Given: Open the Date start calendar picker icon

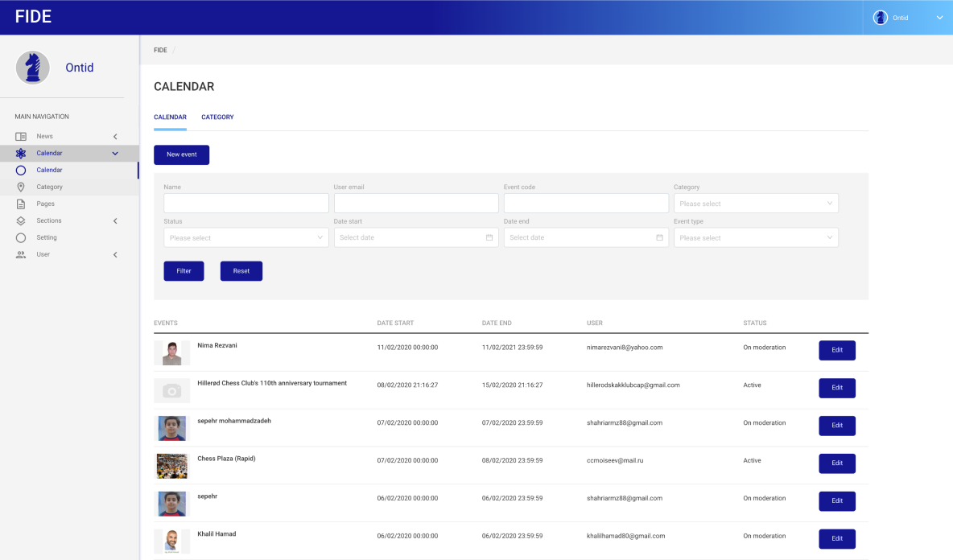Looking at the screenshot, I should 489,237.
